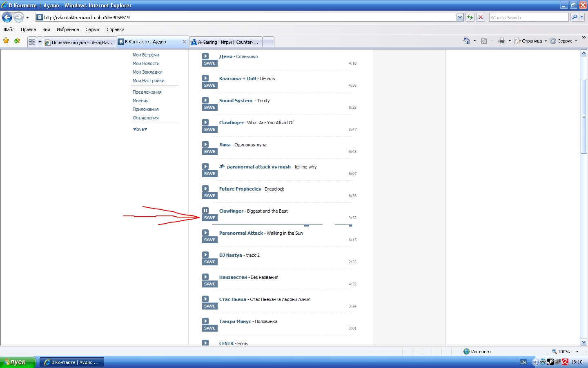Image resolution: width=588 pixels, height=368 pixels.
Task: Click the RSS feeds icon
Action: point(484,41)
